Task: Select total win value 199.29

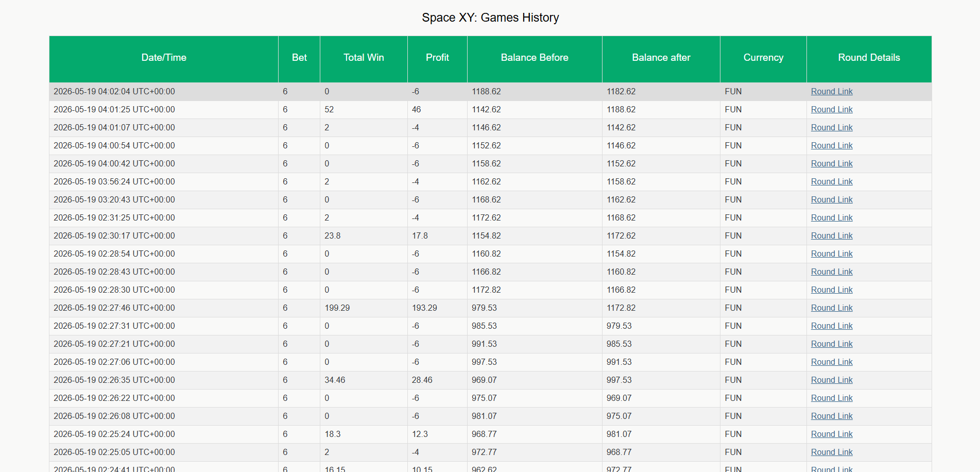Action: coord(337,308)
